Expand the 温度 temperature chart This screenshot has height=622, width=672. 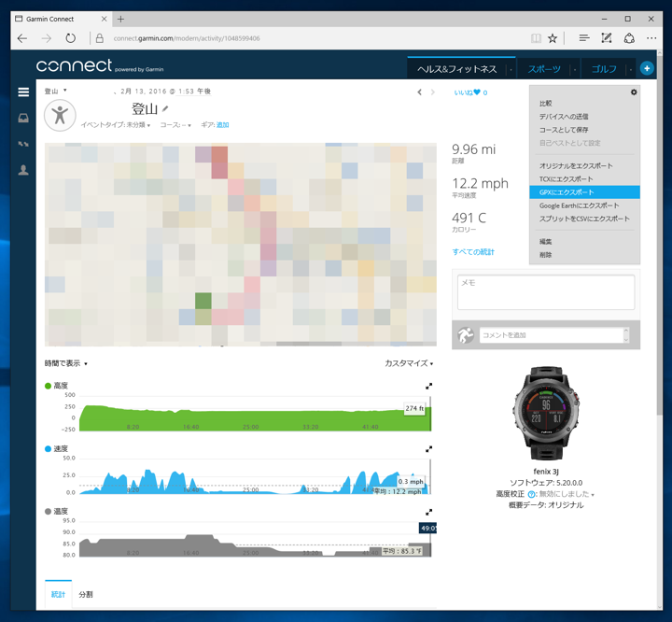(x=428, y=512)
